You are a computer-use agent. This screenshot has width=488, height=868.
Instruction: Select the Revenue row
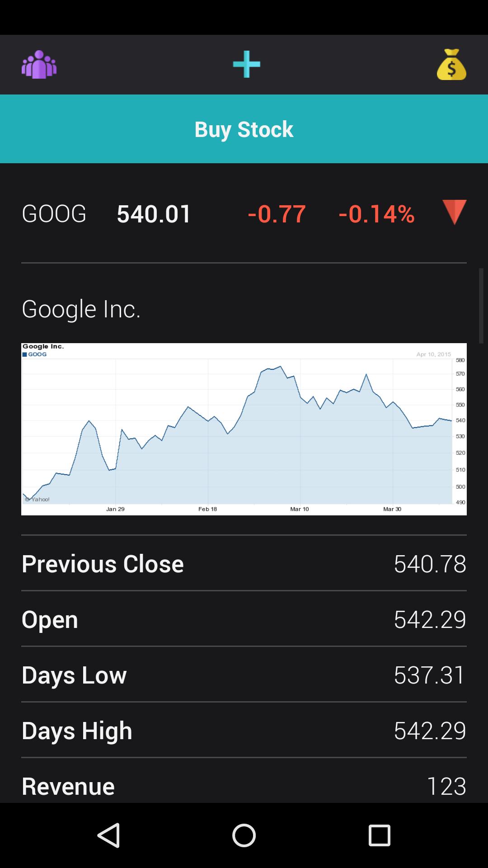[x=244, y=786]
